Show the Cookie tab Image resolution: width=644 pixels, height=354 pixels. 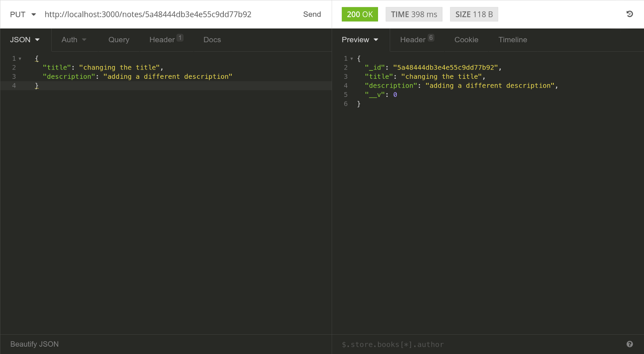[466, 40]
